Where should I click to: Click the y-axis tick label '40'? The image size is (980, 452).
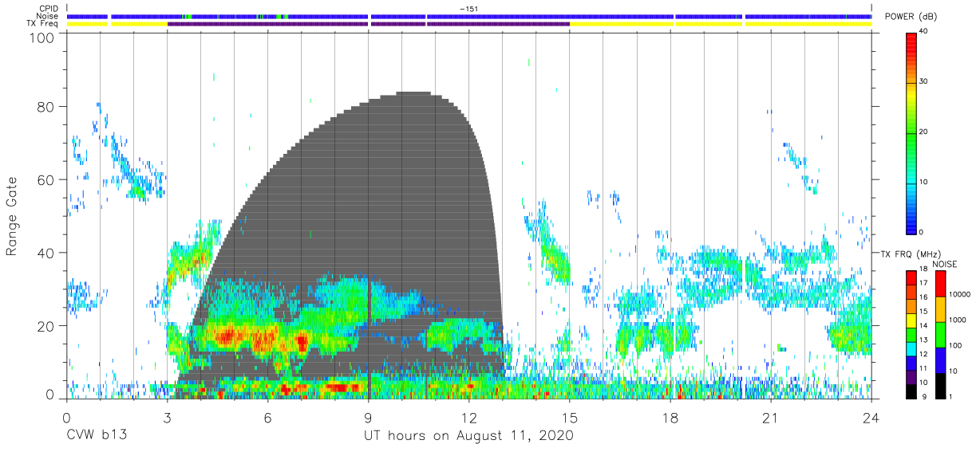click(x=47, y=253)
